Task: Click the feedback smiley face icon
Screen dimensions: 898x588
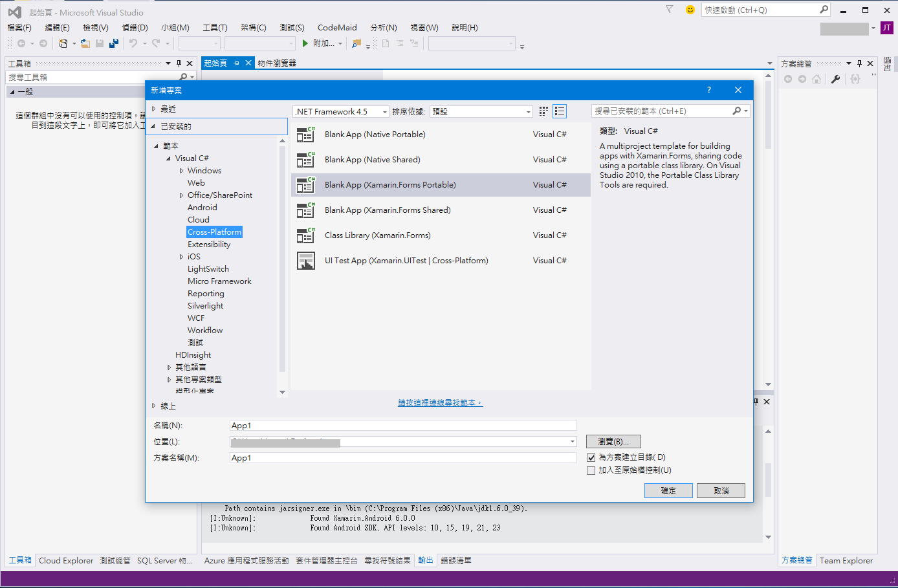Action: [x=690, y=10]
